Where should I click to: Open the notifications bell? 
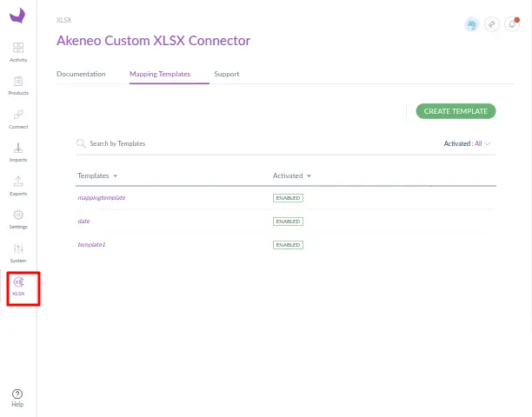pyautogui.click(x=512, y=24)
